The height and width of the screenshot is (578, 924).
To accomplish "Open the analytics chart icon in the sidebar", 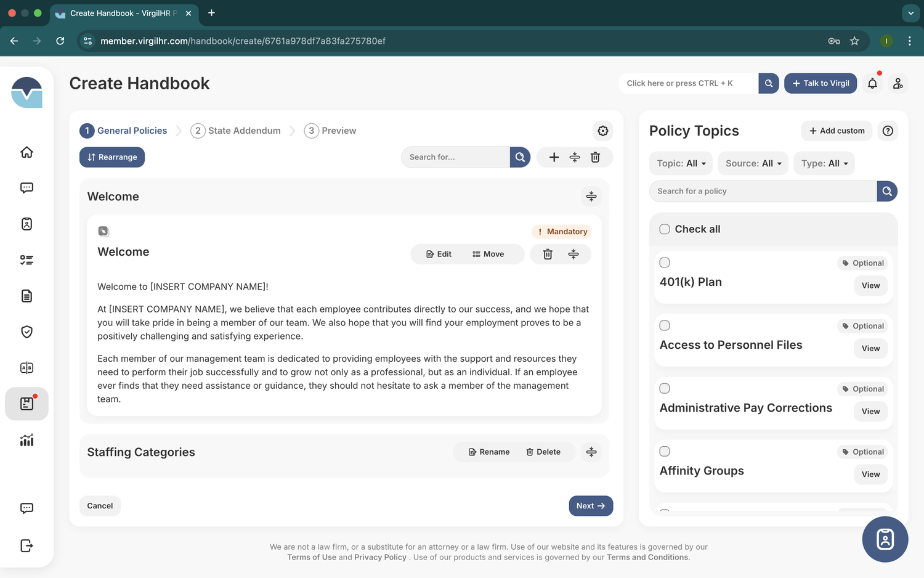I will pyautogui.click(x=26, y=440).
